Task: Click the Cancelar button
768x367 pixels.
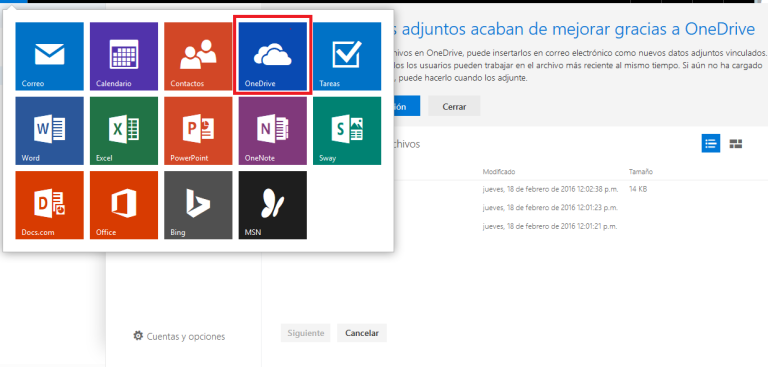Action: click(x=362, y=333)
